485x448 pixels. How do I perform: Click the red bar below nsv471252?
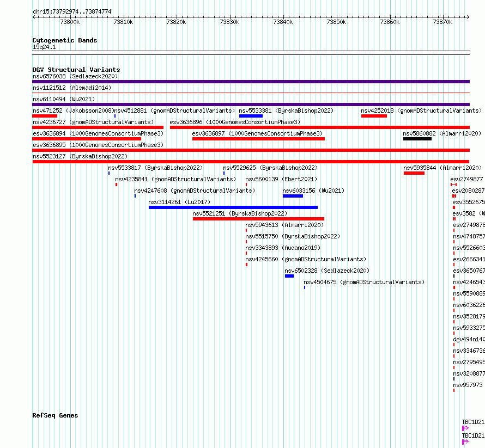click(45, 116)
